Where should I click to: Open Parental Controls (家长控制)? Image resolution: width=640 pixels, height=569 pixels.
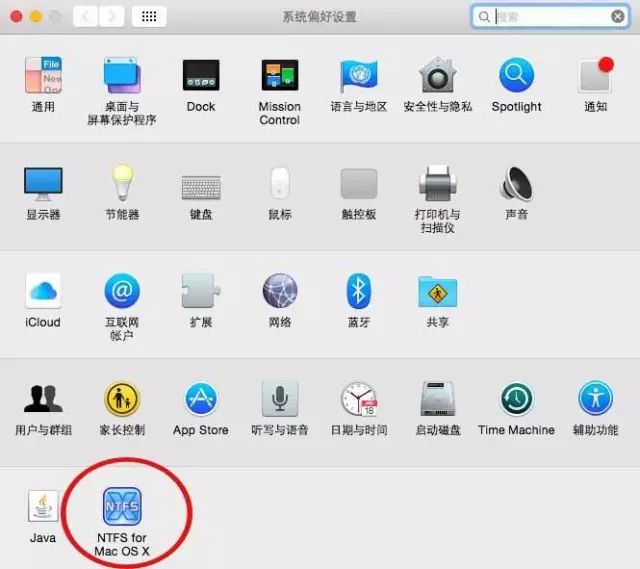(122, 400)
